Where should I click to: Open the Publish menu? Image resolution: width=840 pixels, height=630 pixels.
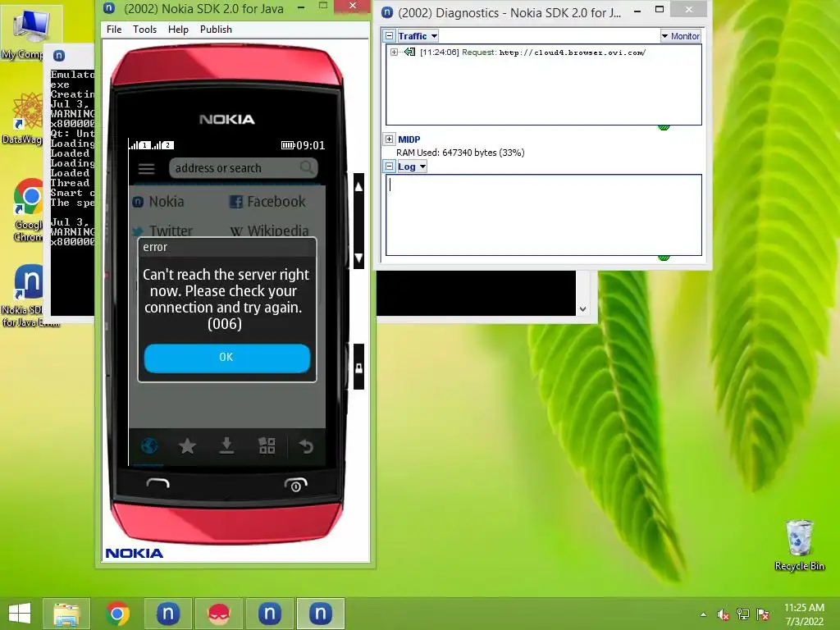[x=216, y=30]
